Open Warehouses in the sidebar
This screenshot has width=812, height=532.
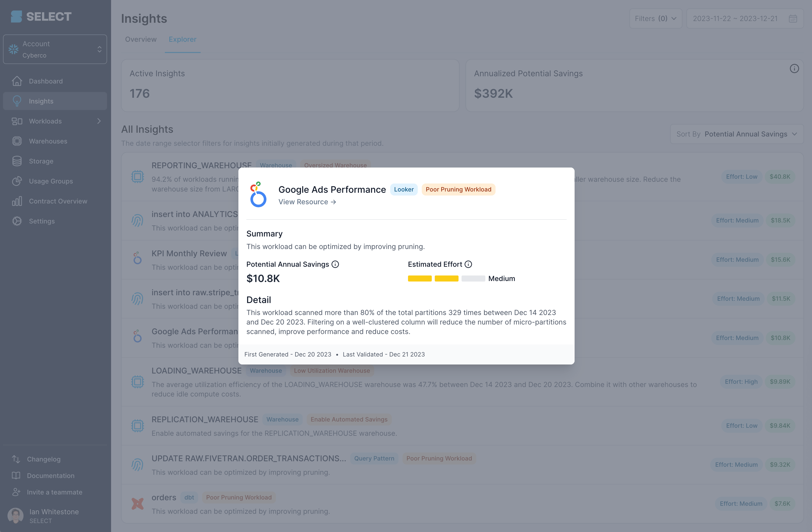pos(55,141)
